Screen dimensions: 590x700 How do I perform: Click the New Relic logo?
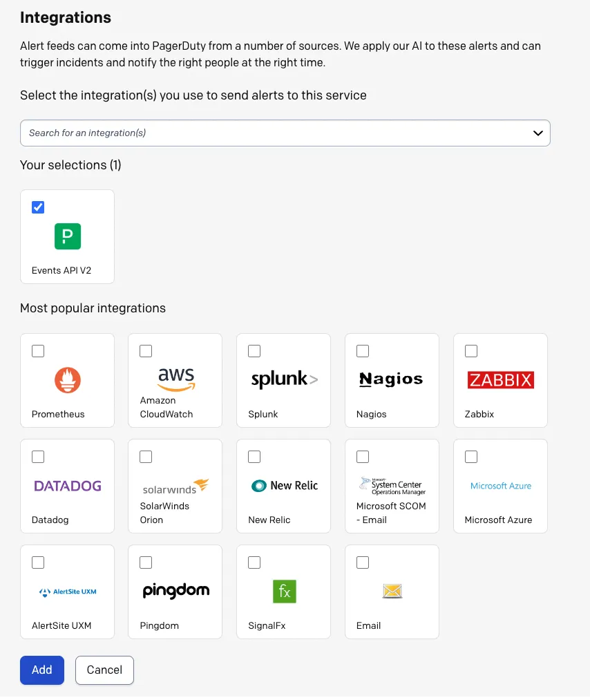283,486
